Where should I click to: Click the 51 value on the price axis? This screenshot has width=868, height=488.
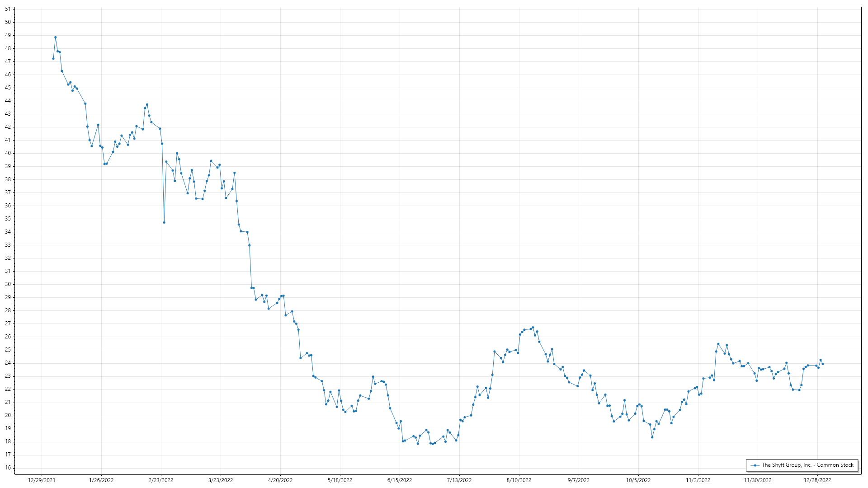coord(8,9)
